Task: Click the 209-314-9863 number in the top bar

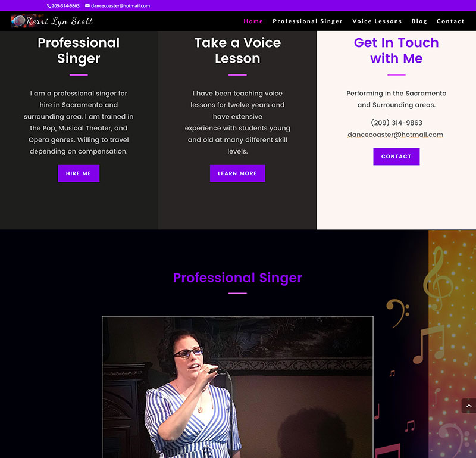Action: 65,6
